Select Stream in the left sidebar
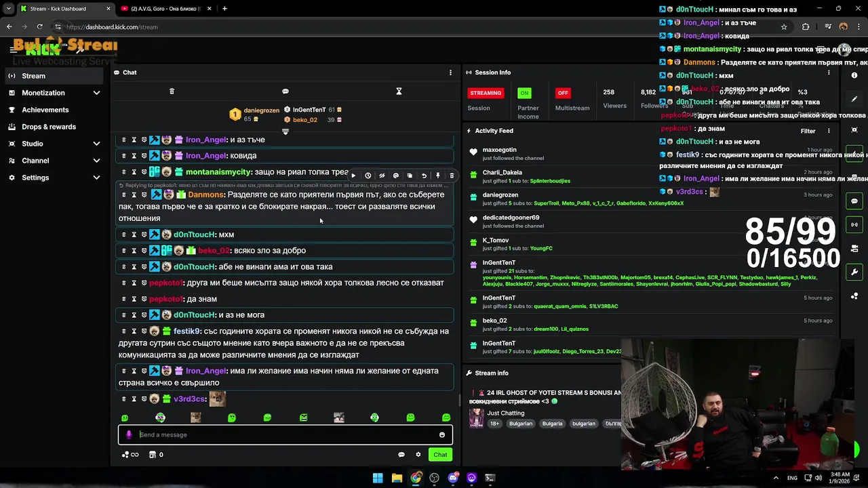Viewport: 868px width, 488px height. click(56, 76)
